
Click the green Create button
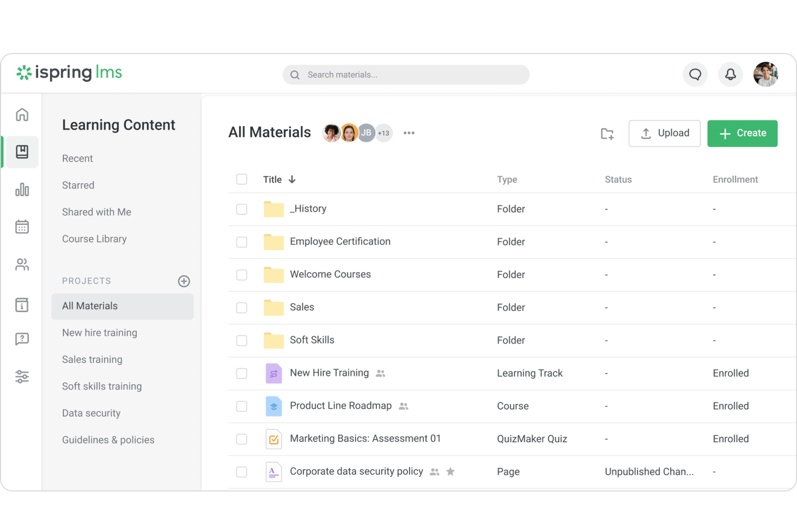tap(742, 133)
